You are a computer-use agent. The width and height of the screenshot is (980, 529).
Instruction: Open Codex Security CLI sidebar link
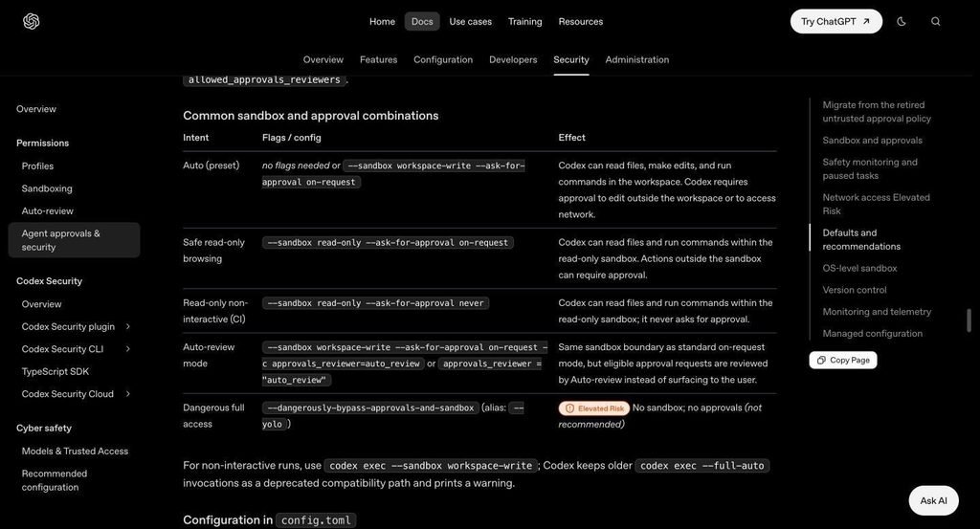pos(62,348)
